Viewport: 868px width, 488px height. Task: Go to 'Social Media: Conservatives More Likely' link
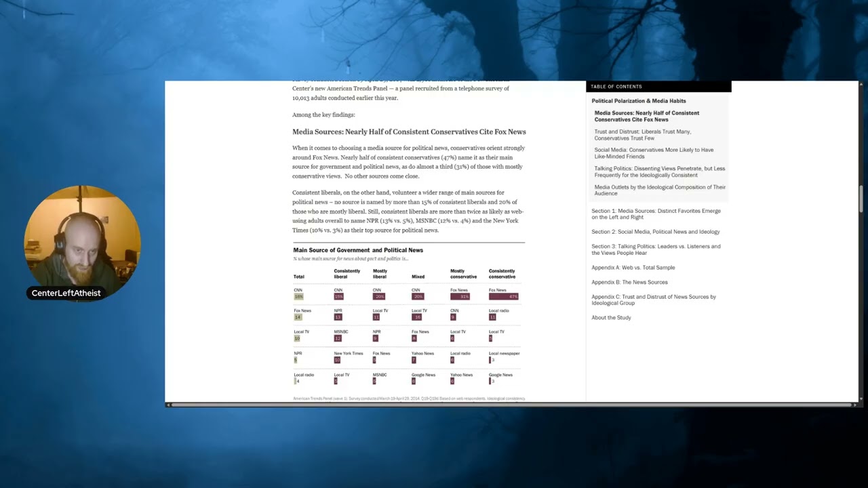point(654,153)
